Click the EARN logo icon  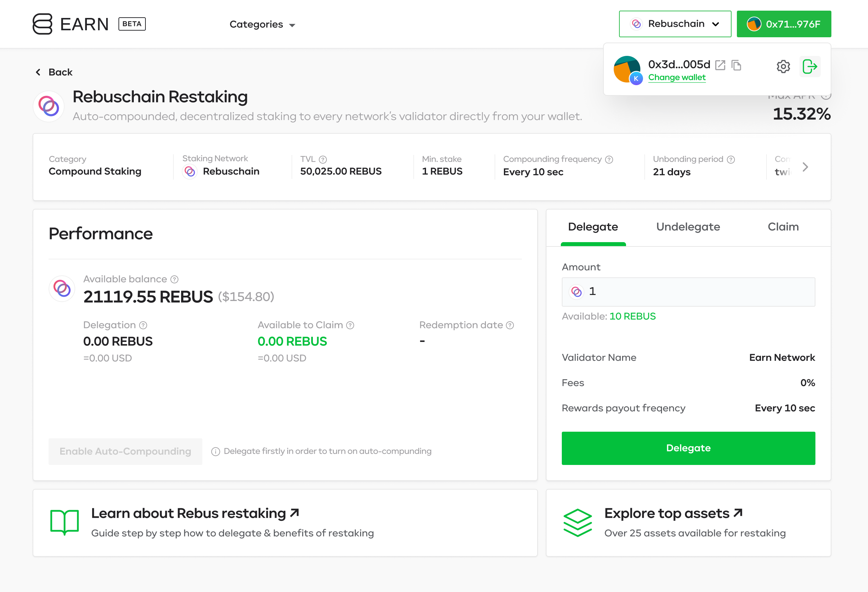pos(42,24)
